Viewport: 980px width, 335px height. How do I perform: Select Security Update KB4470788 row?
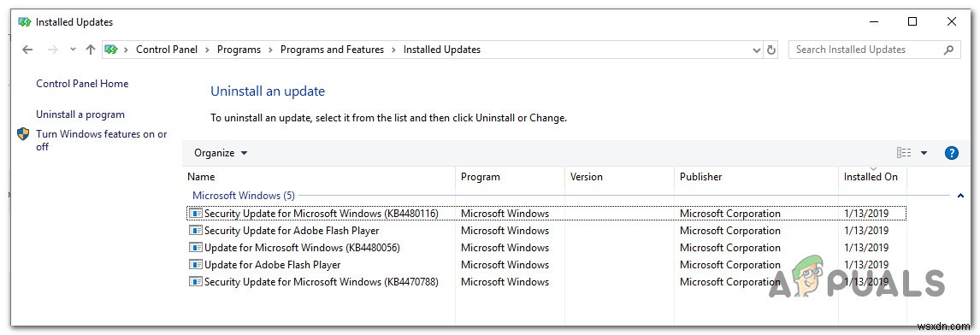click(546, 282)
